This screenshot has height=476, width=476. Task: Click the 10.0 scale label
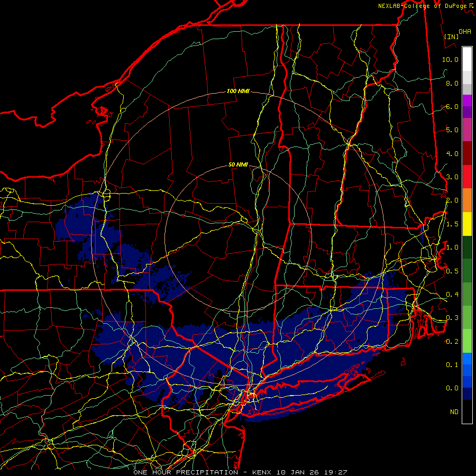tap(450, 59)
